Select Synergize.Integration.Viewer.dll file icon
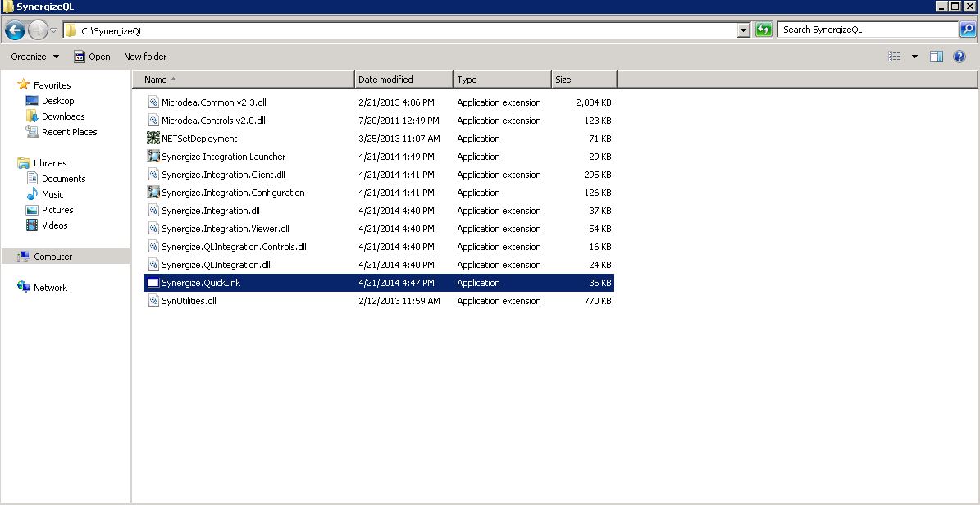Screen dimensions: 980x505 point(153,229)
